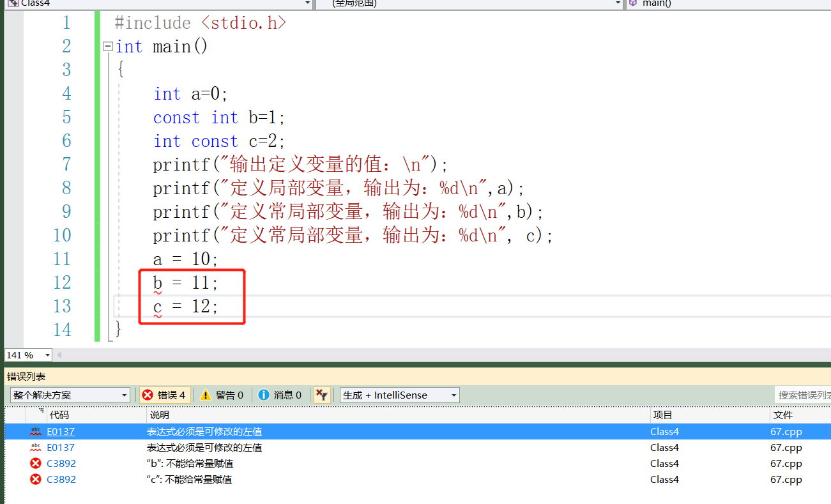The width and height of the screenshot is (831, 504).
Task: Open the (全局范围) scope dropdown
Action: 617,4
